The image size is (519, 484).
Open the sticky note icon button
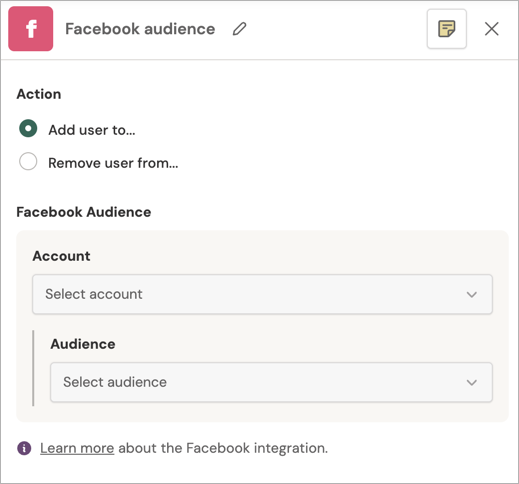(447, 29)
